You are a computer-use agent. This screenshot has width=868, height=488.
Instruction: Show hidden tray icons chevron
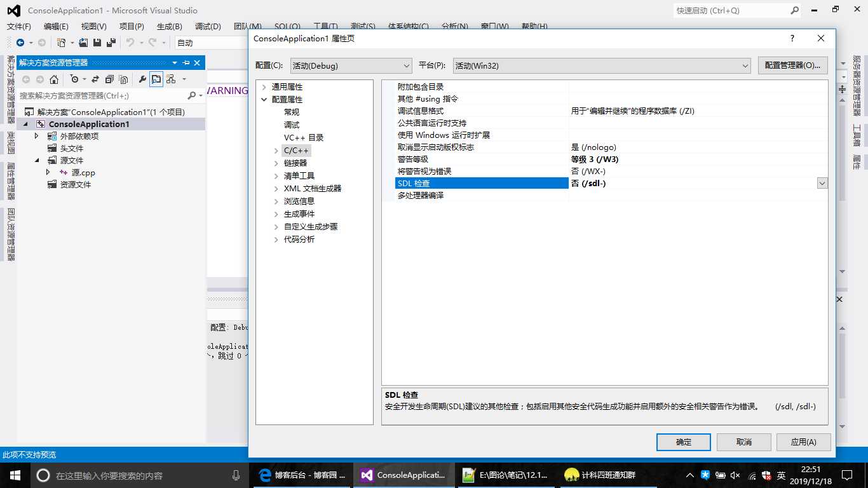690,475
